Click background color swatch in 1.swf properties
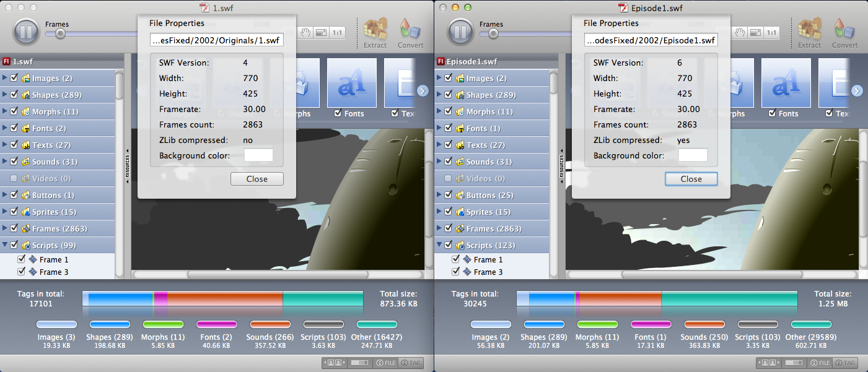Image resolution: width=868 pixels, height=372 pixels. click(258, 155)
